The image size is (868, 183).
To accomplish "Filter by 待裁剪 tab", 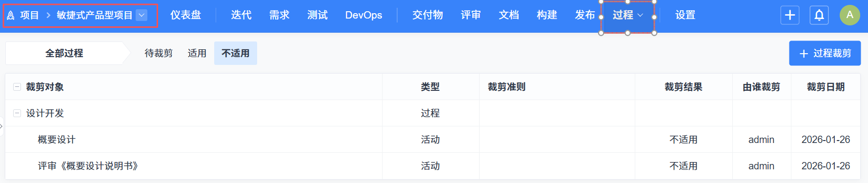I will pyautogui.click(x=159, y=53).
